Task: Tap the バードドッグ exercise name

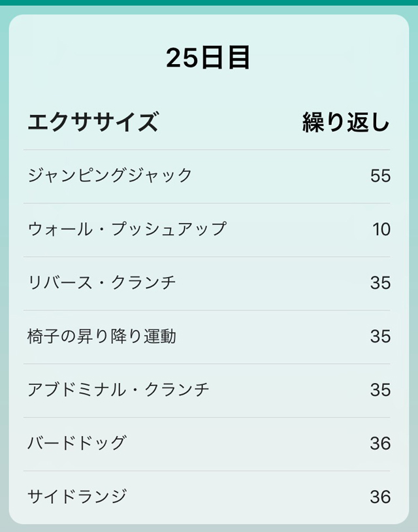Action: click(76, 443)
